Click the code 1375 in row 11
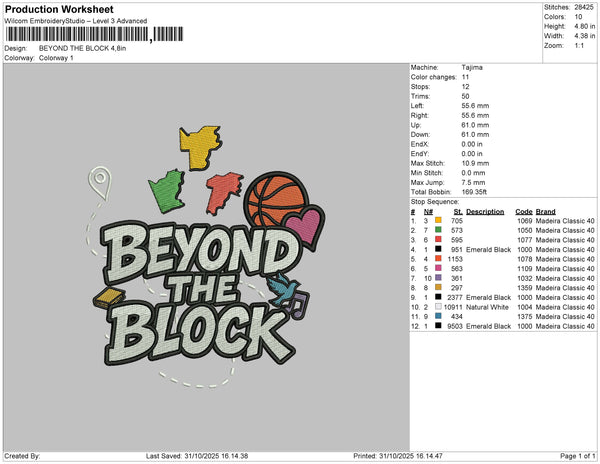The width and height of the screenshot is (600, 464). [x=525, y=316]
